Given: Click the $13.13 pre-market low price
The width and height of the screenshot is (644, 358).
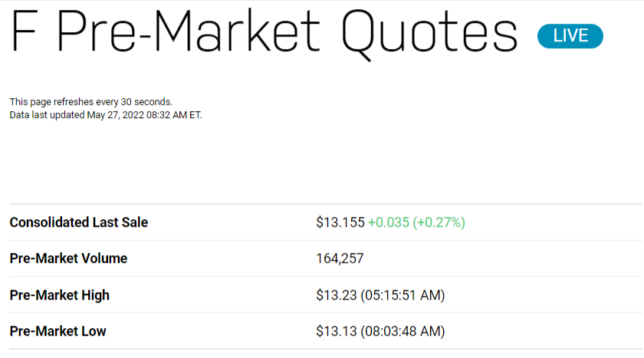Looking at the screenshot, I should [x=335, y=331].
